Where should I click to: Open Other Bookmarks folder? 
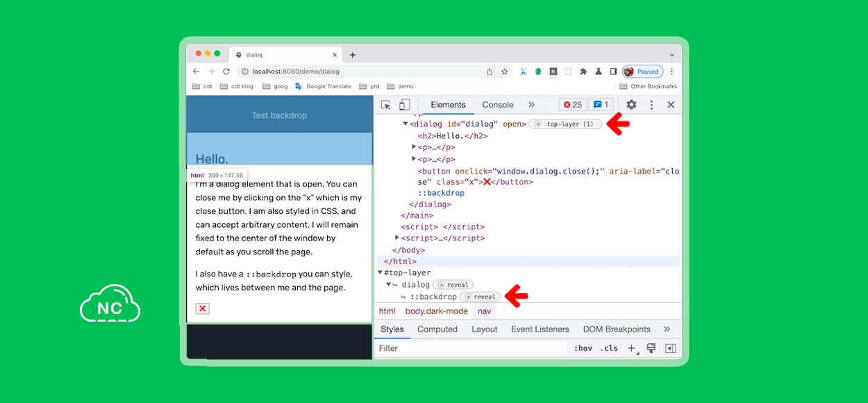coord(648,87)
